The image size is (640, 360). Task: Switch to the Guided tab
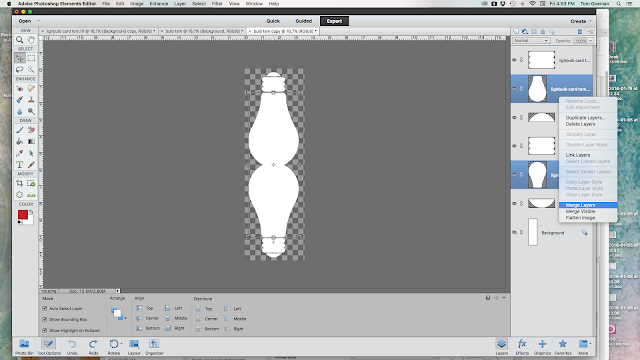click(x=303, y=21)
